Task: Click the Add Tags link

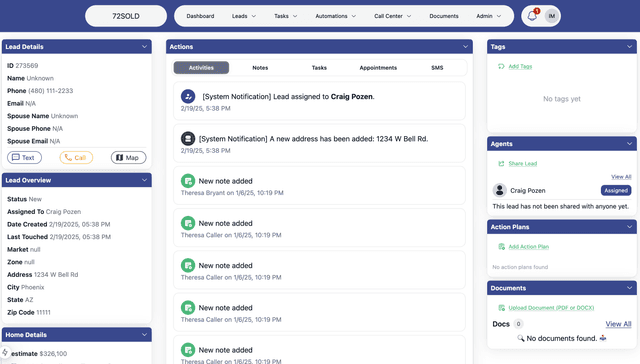Action: (520, 67)
